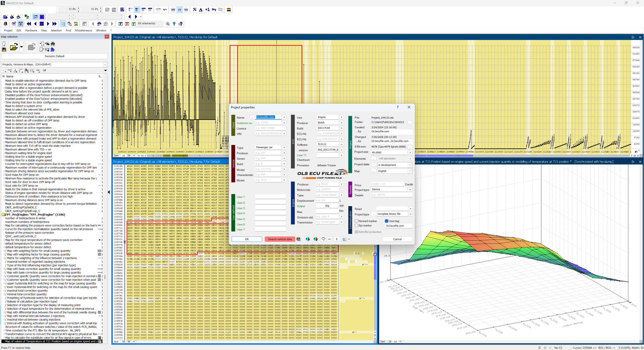
Task: Expand the Projects, Versions & Maps dropdown
Action: [105, 65]
